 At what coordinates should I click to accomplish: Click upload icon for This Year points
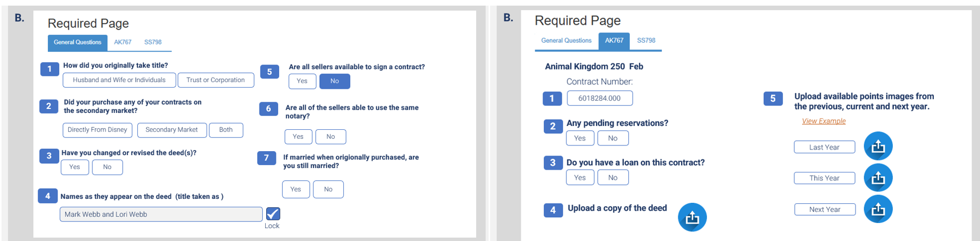coord(878,178)
